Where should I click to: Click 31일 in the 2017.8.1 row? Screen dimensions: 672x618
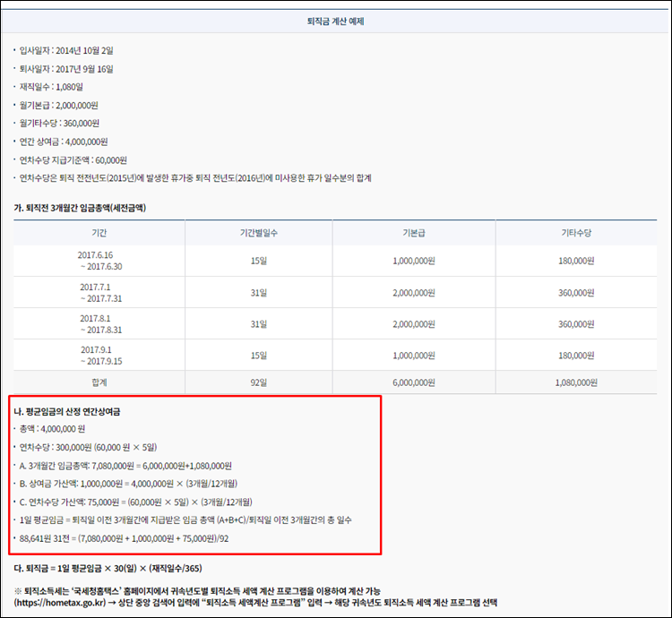point(258,324)
